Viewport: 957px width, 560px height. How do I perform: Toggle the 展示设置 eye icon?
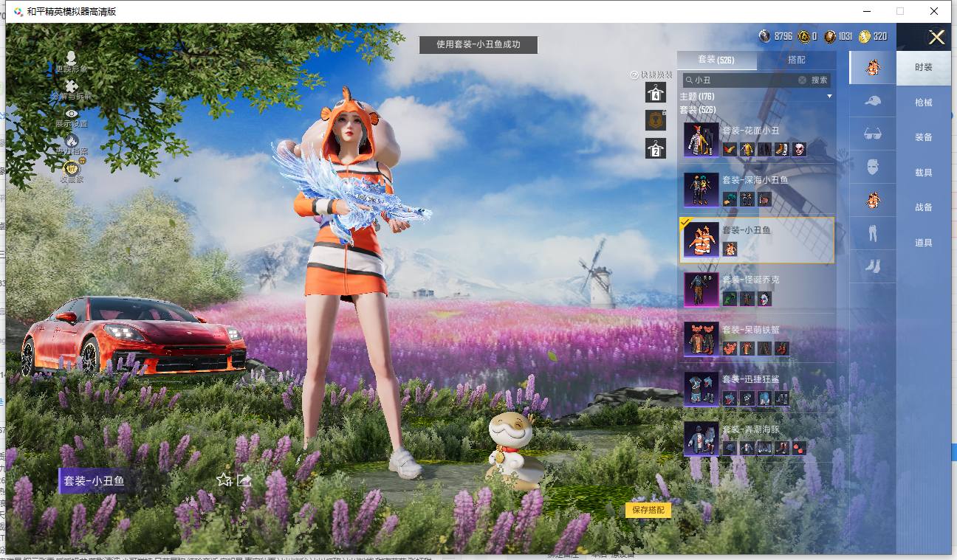click(x=72, y=113)
